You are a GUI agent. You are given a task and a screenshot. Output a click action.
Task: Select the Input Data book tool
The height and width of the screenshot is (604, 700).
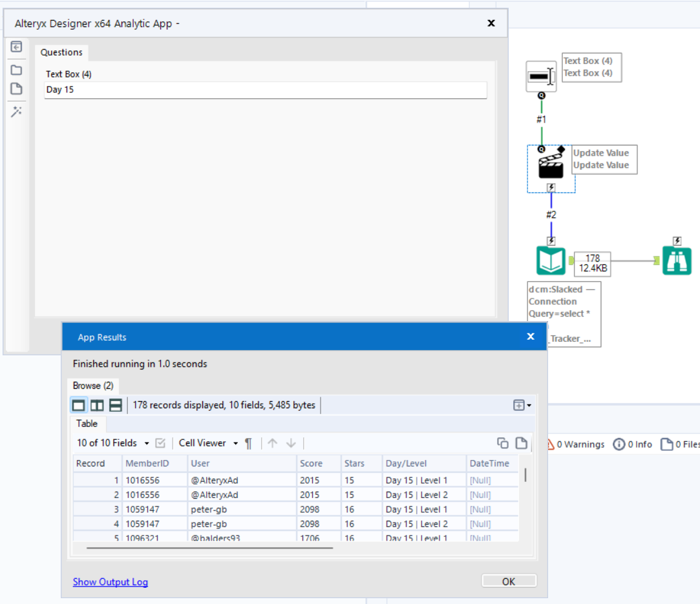(551, 260)
